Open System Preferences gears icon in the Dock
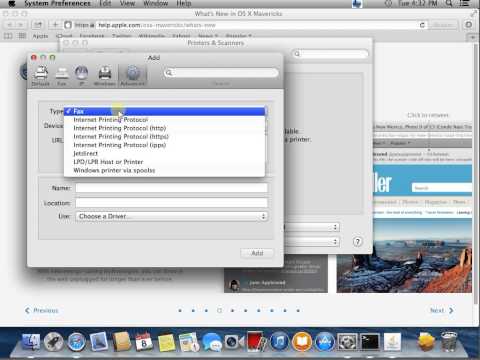This screenshot has height=360, width=480. click(347, 342)
